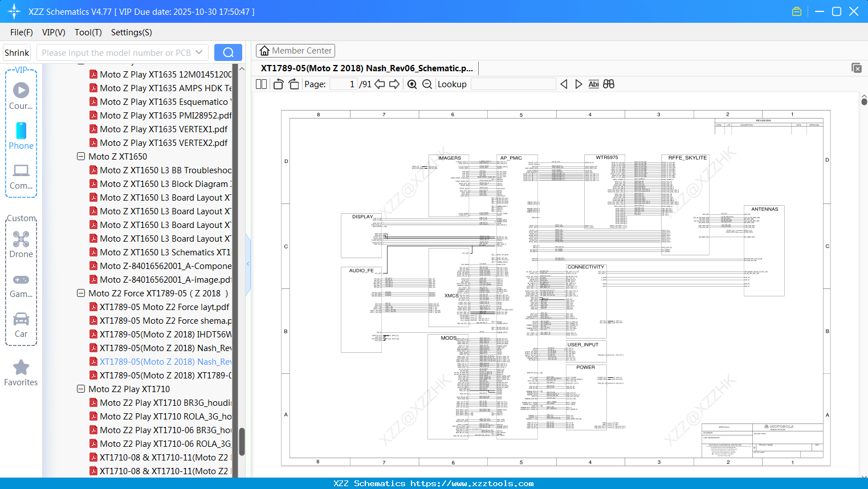The image size is (868, 489).
Task: Collapse the Moto Z2 Play XT1710 folder
Action: click(81, 389)
